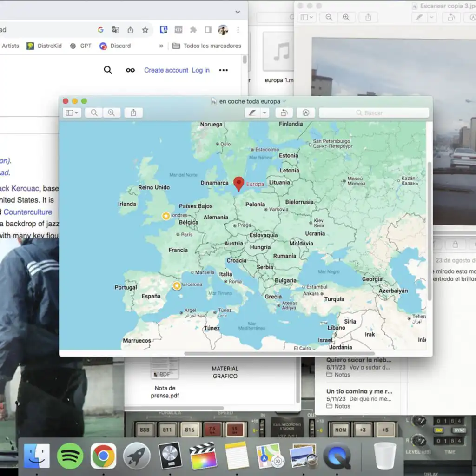The height and width of the screenshot is (476, 476).
Task: Select the +3 bias button
Action: (x=363, y=430)
